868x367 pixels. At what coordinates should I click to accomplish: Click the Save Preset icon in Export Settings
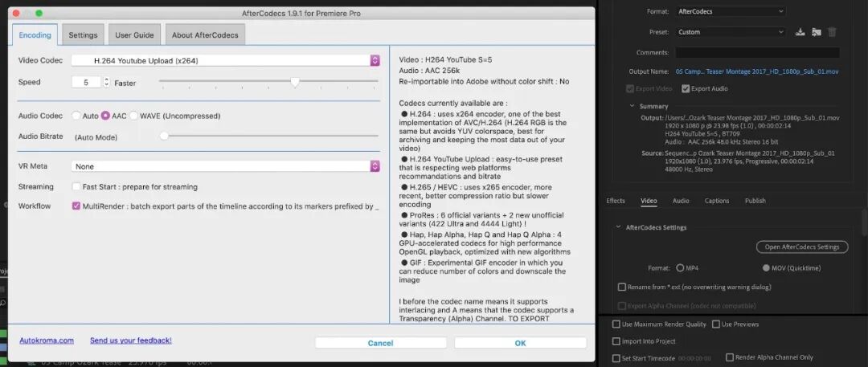point(800,32)
